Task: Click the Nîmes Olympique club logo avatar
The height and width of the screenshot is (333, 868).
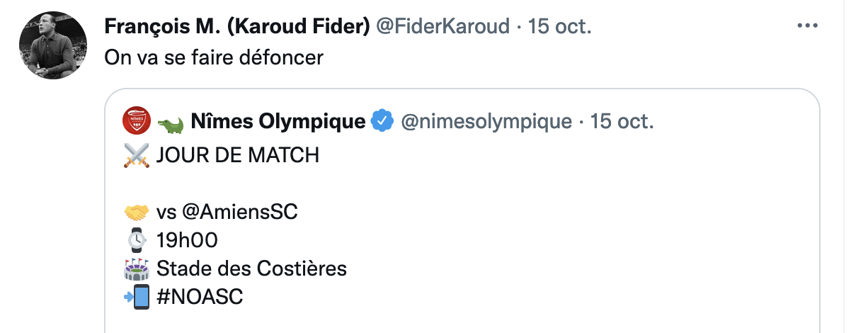Action: pos(137,121)
